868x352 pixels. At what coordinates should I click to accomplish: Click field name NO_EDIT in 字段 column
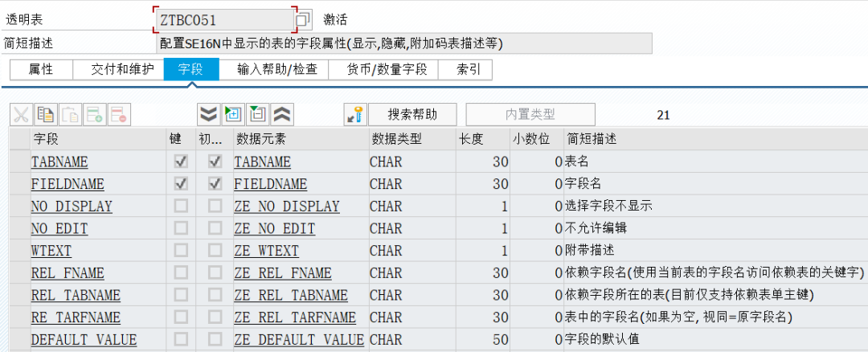tap(59, 228)
